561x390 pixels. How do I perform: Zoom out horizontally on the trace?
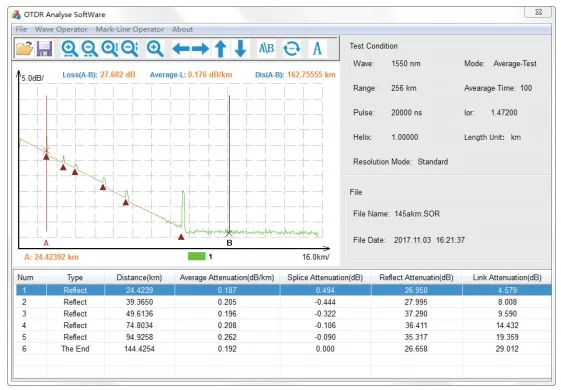[x=89, y=49]
